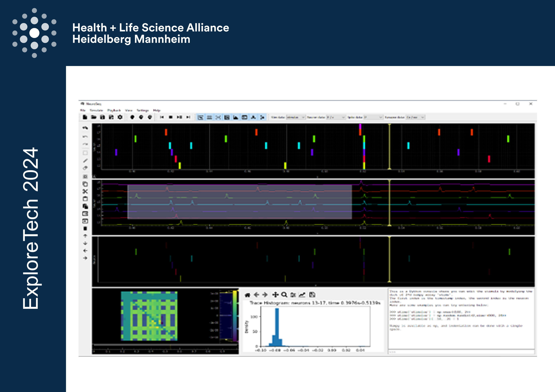Click the connectivity heatmap matrix
555x392 pixels.
pos(149,316)
